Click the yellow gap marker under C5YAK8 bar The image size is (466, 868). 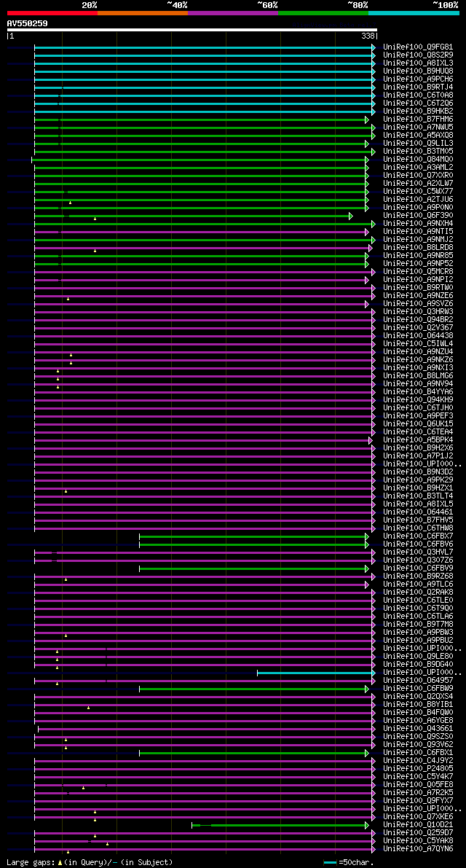(107, 845)
